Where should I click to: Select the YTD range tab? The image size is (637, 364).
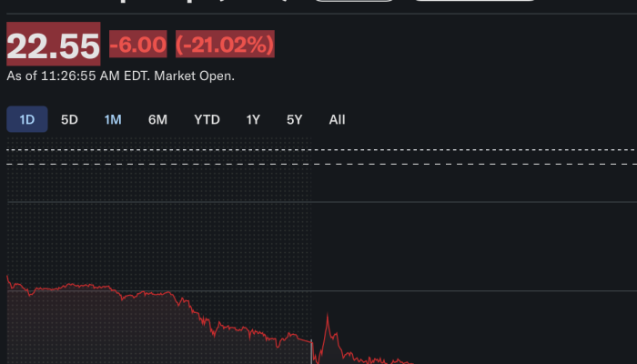207,119
